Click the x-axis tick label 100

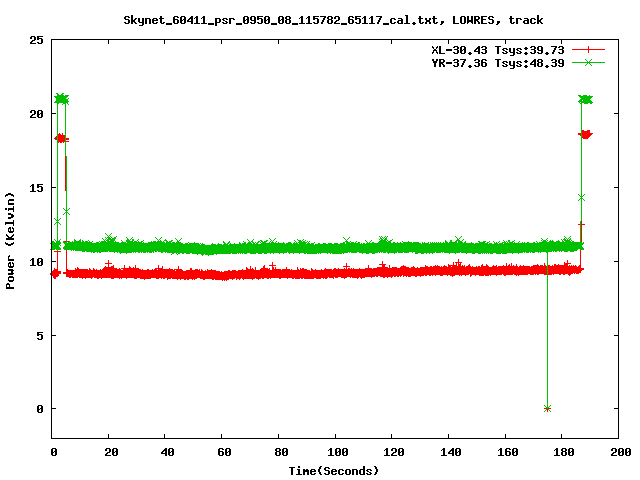pos(338,452)
